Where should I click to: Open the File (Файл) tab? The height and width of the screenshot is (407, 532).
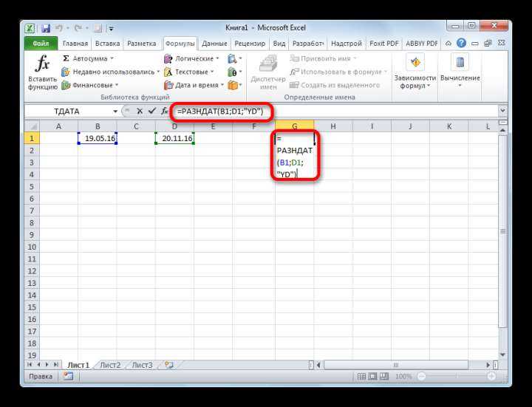[41, 44]
